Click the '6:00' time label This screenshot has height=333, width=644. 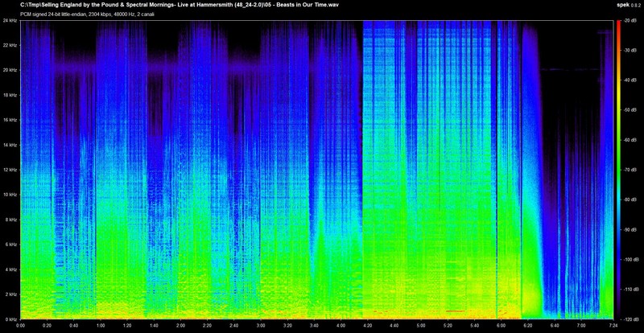pos(501,325)
